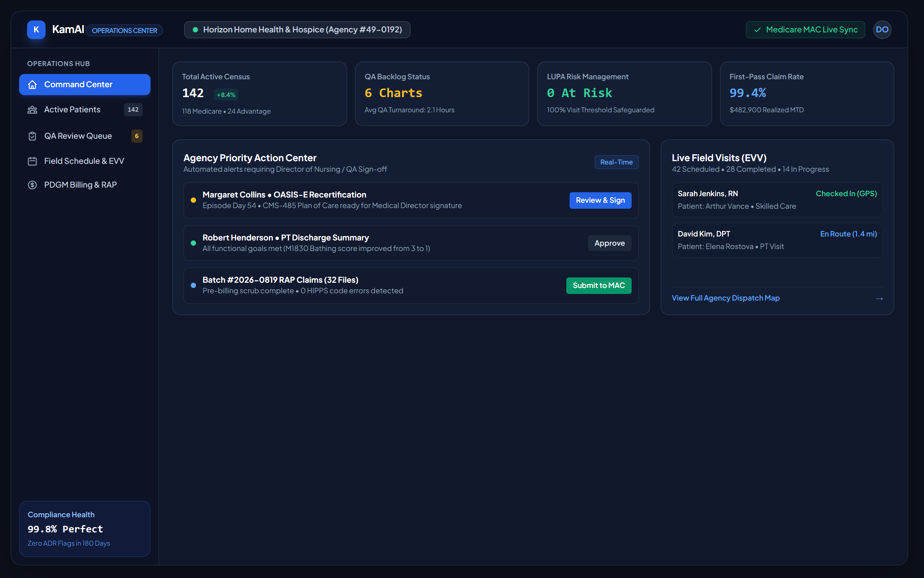Click Zero ADR Flags in 180 Days text
This screenshot has height=578, width=924.
click(x=69, y=543)
